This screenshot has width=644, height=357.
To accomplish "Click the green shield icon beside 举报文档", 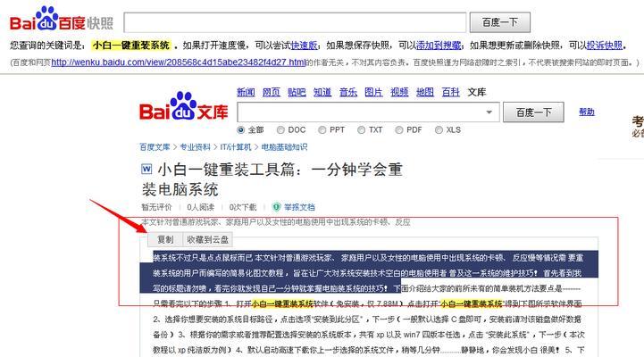I will tap(276, 207).
